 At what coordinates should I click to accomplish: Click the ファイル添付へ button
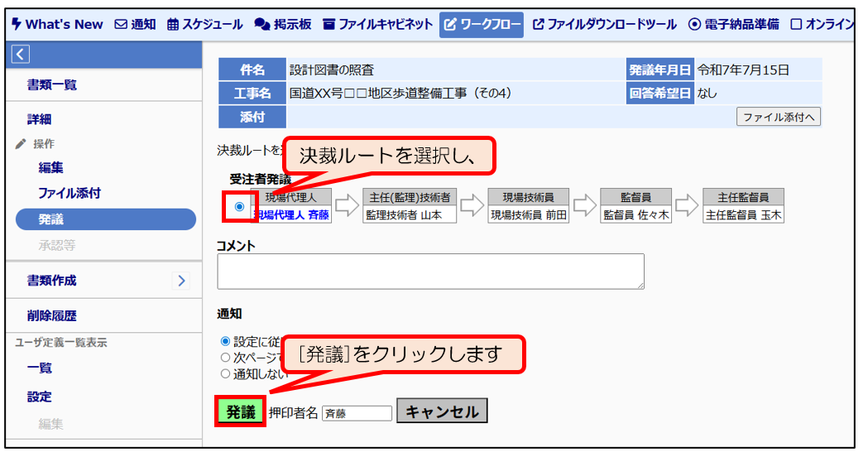778,117
